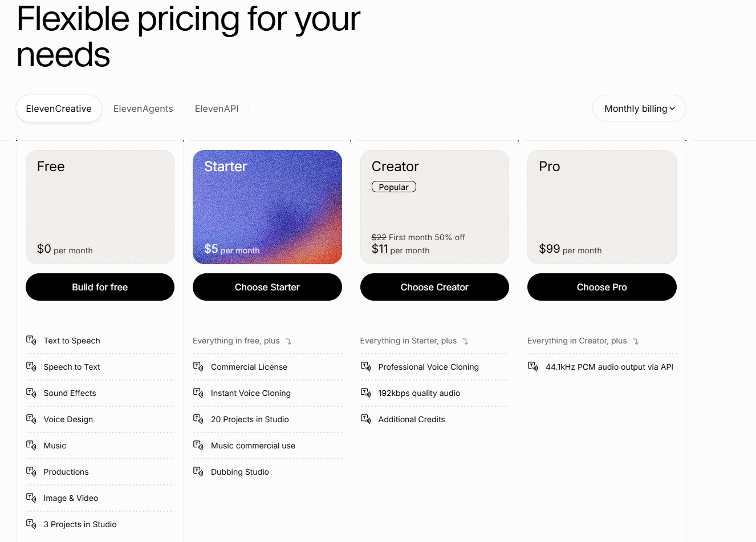Click the 44.1kHz PCM audio icon
Viewport: 756px width, 542px height.
(x=533, y=367)
